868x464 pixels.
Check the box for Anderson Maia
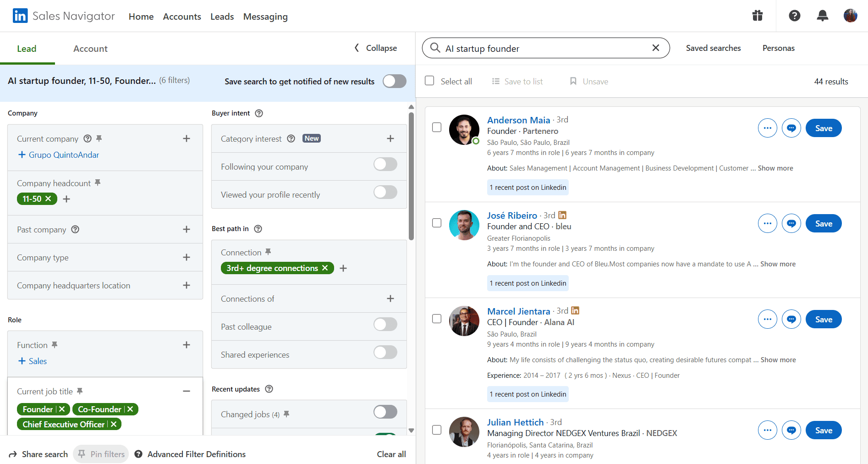(437, 127)
